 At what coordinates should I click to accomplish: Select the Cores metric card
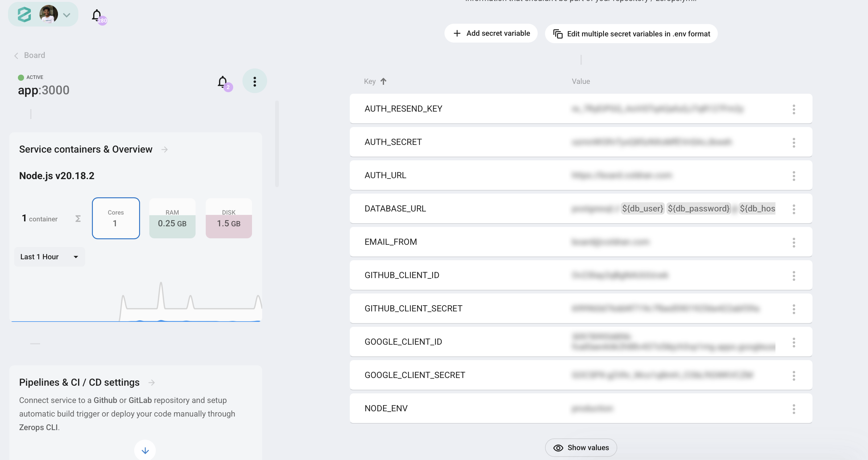pyautogui.click(x=116, y=218)
